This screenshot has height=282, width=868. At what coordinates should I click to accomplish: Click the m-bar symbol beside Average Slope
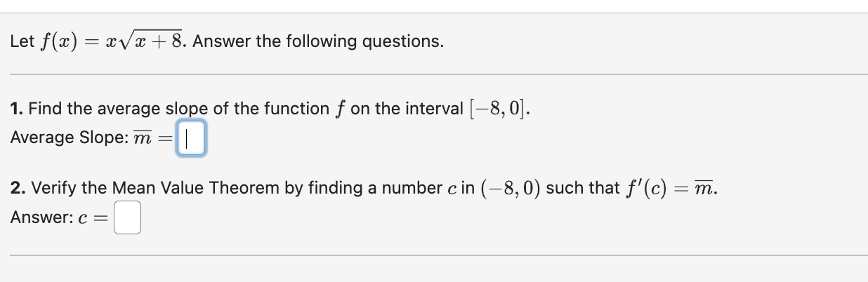point(143,137)
